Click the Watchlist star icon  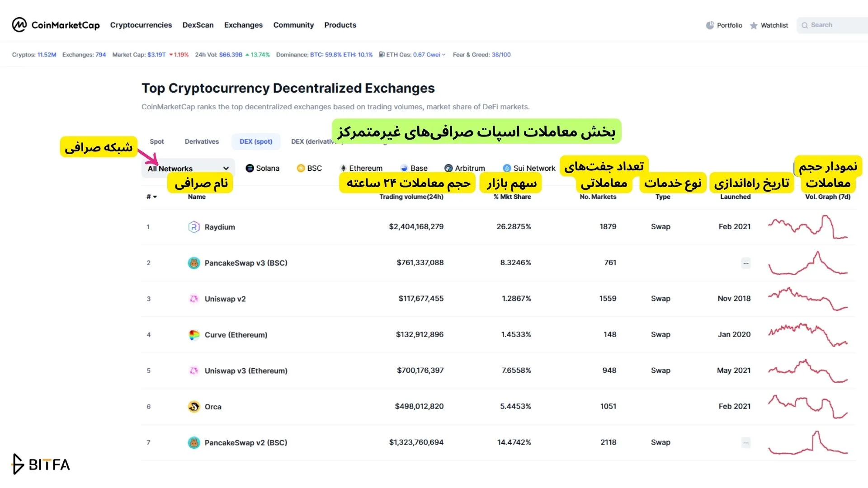click(754, 25)
